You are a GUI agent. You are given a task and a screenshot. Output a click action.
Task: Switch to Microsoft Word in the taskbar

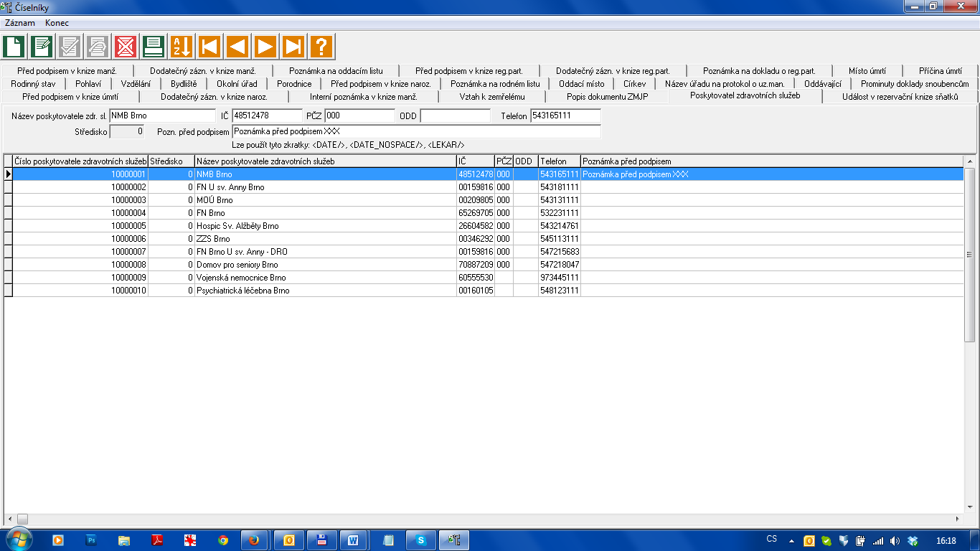tap(353, 540)
